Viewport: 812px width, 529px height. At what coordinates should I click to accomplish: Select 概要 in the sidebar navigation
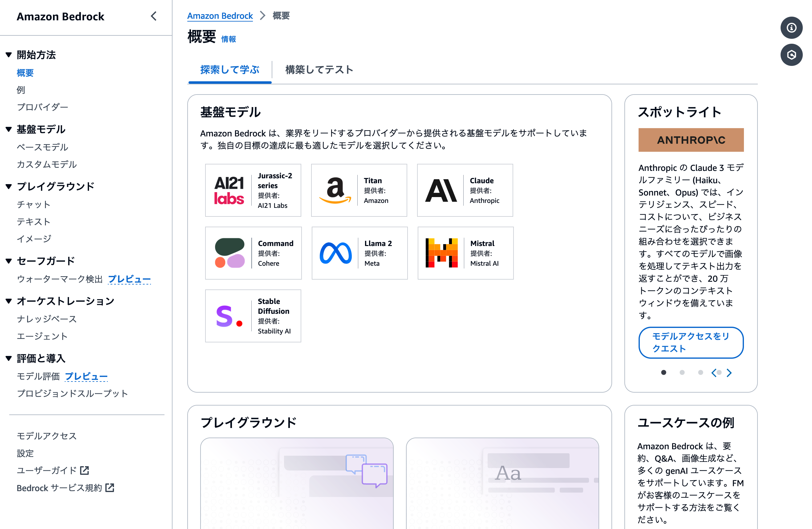pos(25,73)
